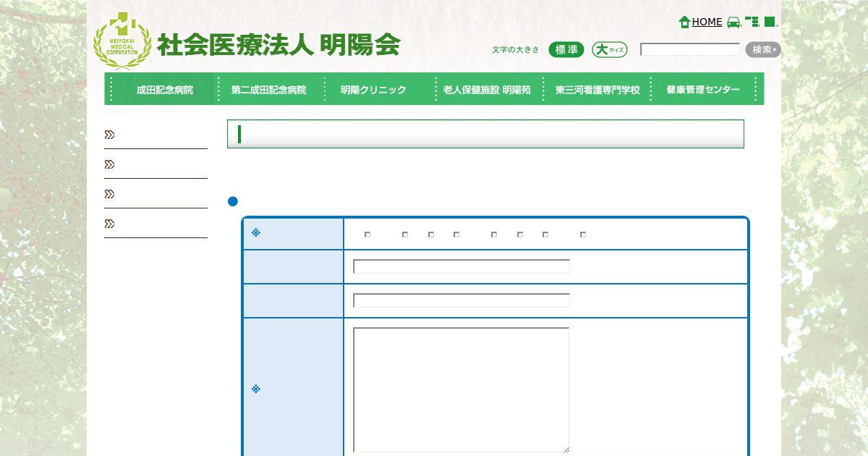The height and width of the screenshot is (456, 868).
Task: Click the first double-arrow icon in sidebar
Action: click(110, 135)
